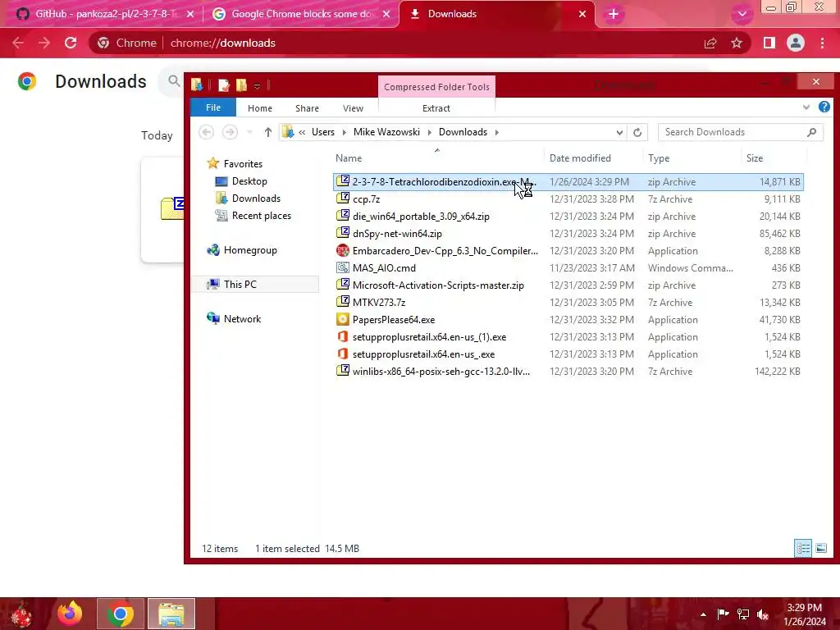
Task: Open the Chrome profile avatar menu
Action: pyautogui.click(x=796, y=43)
